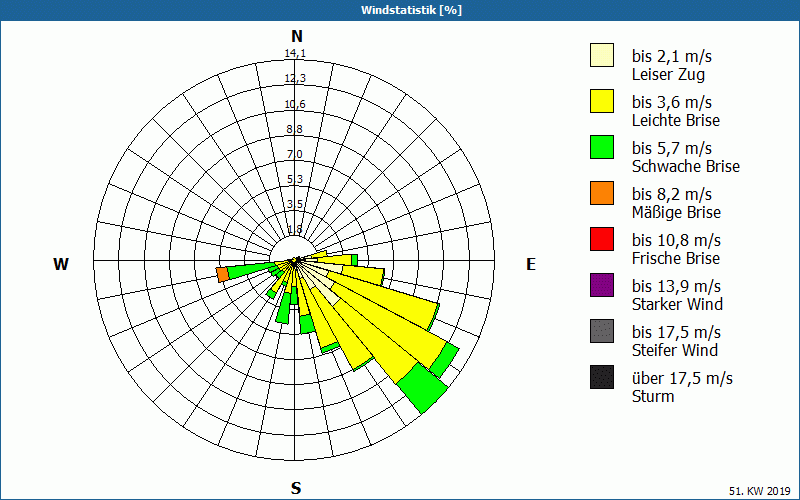Click the 'W' compass label
Screen dimensions: 800x500
tap(61, 264)
